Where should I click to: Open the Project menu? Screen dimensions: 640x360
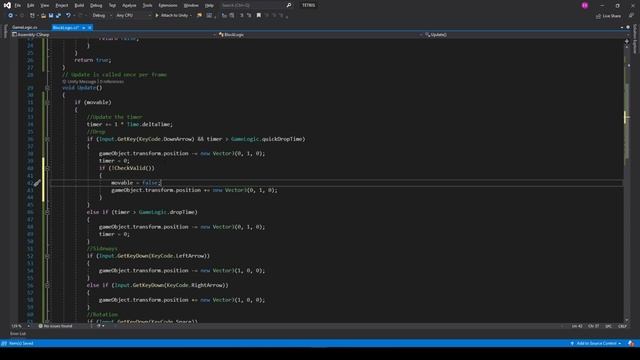[x=62, y=5]
